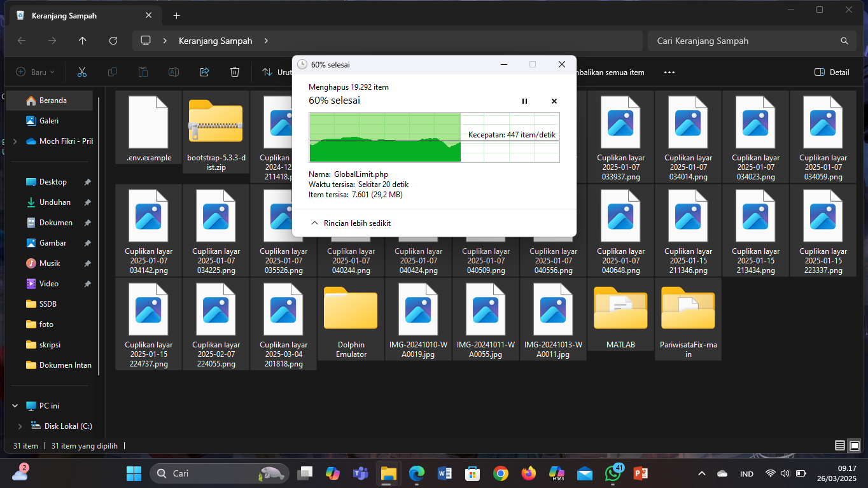This screenshot has width=868, height=488.
Task: Open the Baru new item dropdown
Action: coord(36,72)
